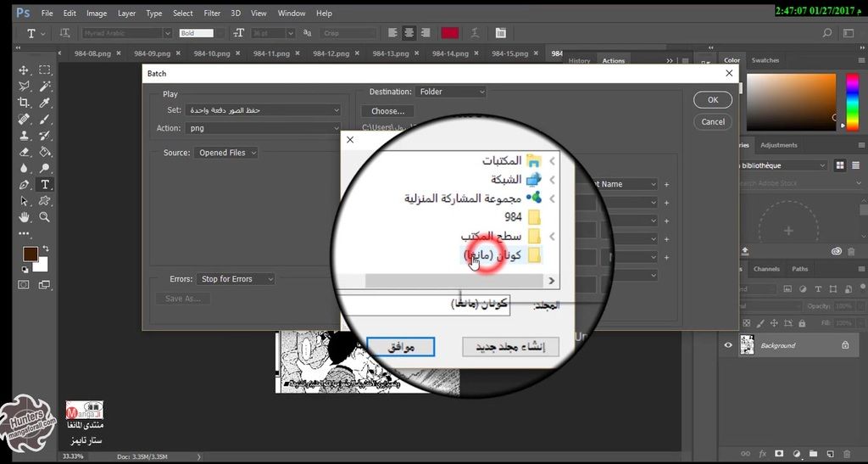868x464 pixels.
Task: Select the Eraser tool
Action: coord(24,152)
